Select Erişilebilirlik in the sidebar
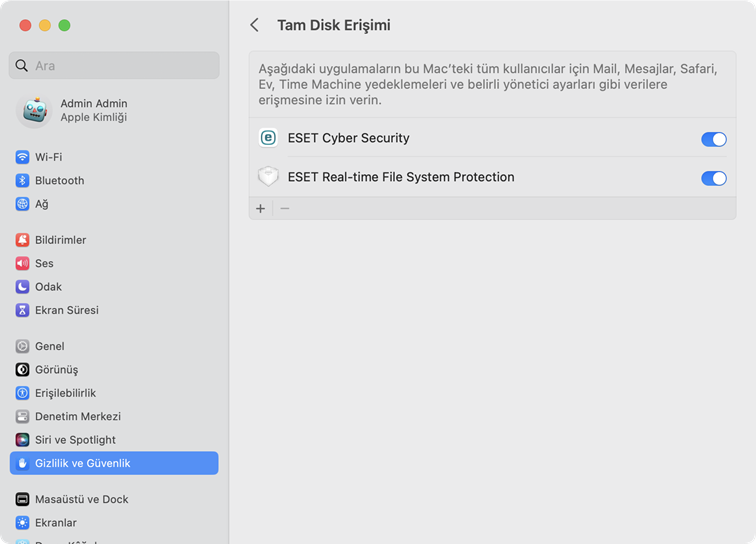The height and width of the screenshot is (544, 756). 65,393
